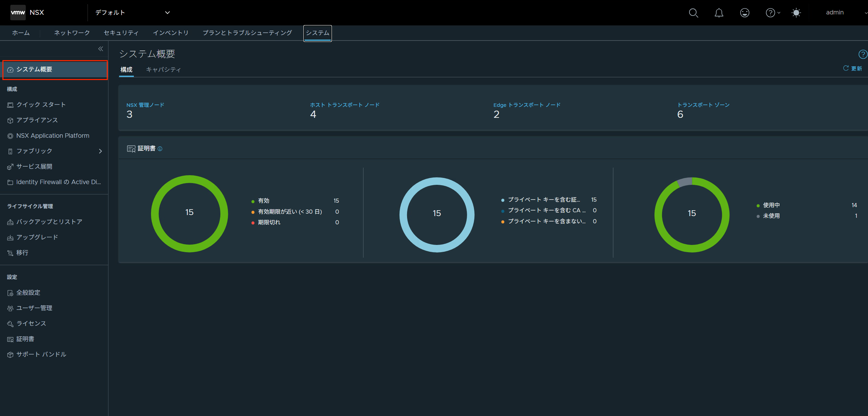This screenshot has height=416, width=868.
Task: Switch to the キャパシティ sub-tab
Action: click(x=163, y=70)
